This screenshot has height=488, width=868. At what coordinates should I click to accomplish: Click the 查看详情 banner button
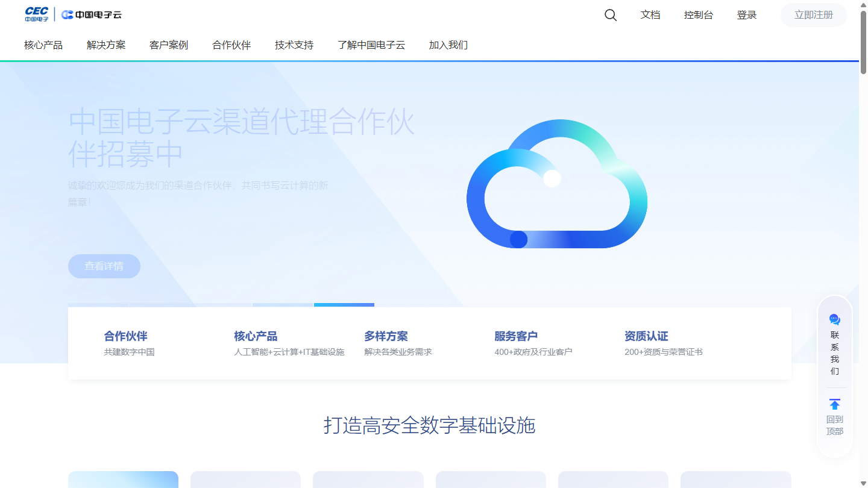pos(104,266)
